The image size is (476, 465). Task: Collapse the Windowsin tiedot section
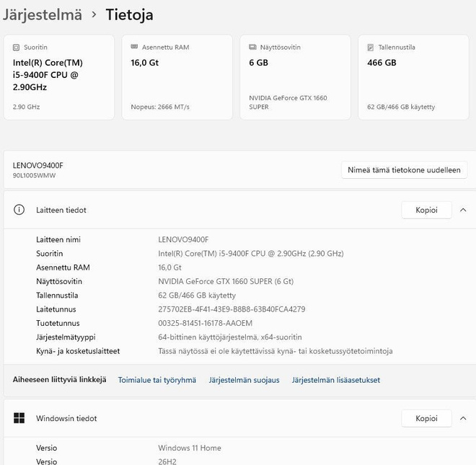pyautogui.click(x=463, y=418)
